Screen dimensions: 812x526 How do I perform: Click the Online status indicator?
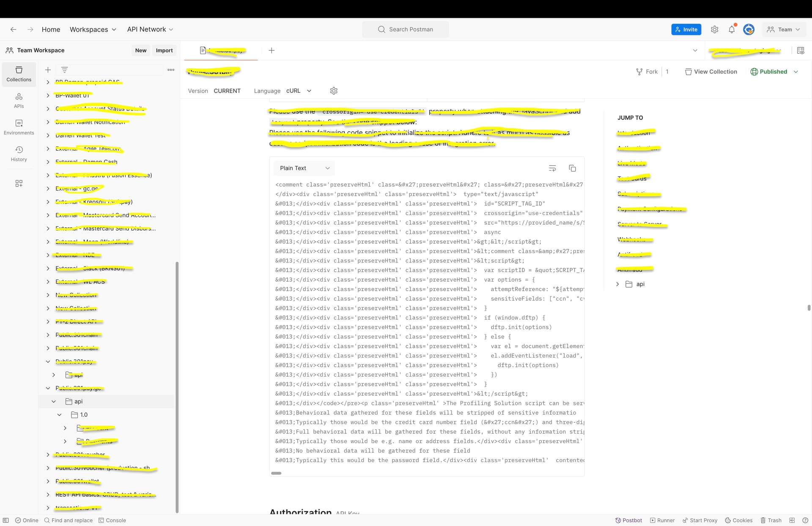[x=27, y=520]
